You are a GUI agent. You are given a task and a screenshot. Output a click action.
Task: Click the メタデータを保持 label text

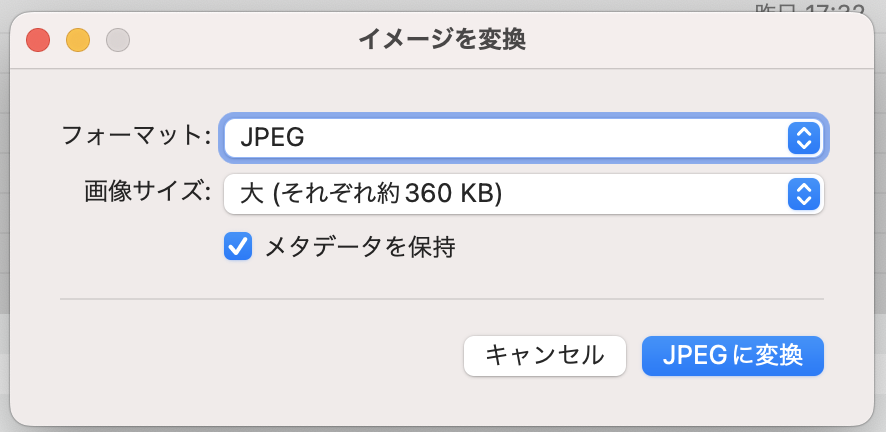click(x=360, y=247)
